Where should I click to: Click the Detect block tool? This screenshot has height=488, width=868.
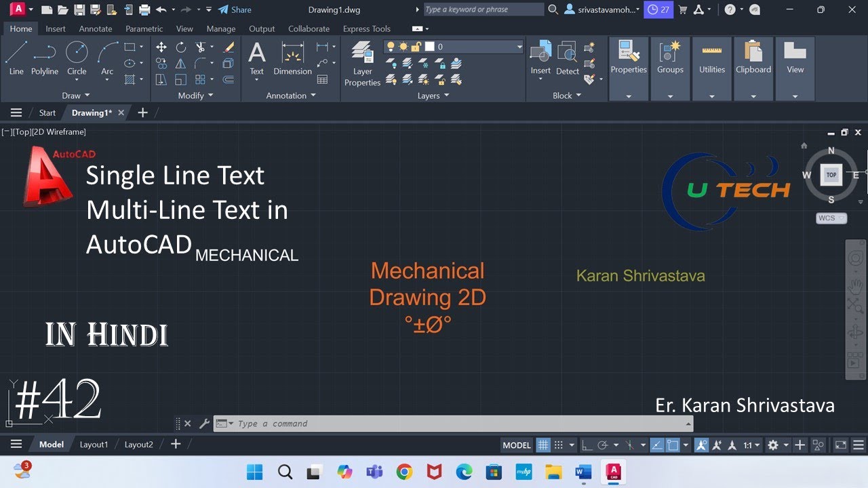(x=568, y=58)
